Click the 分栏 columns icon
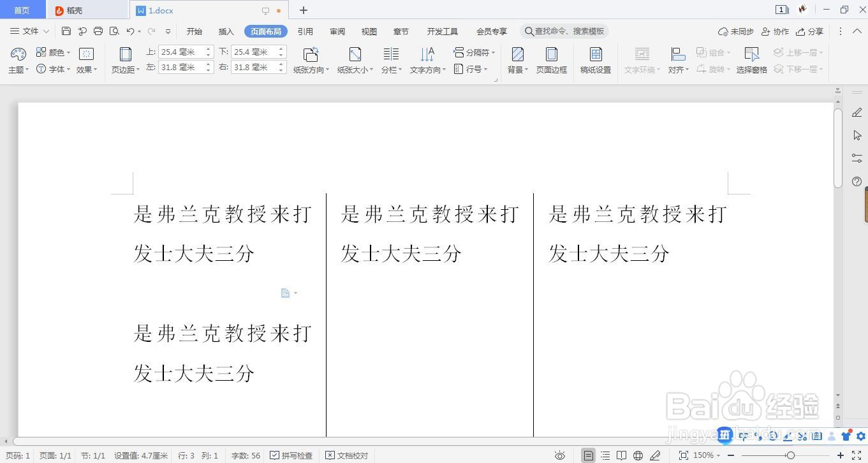868x463 pixels. coord(391,54)
